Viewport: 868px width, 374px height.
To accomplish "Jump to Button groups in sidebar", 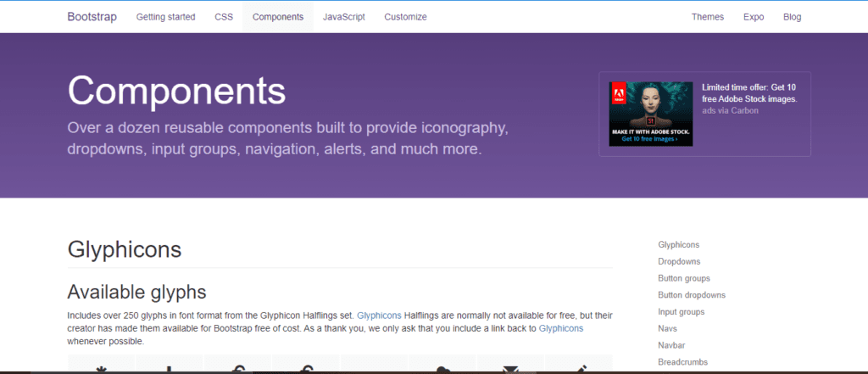I will coord(684,278).
